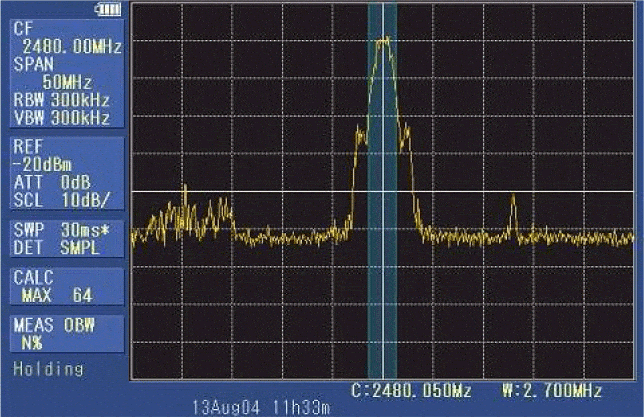Select the RBW 300kHz setting

click(x=62, y=100)
